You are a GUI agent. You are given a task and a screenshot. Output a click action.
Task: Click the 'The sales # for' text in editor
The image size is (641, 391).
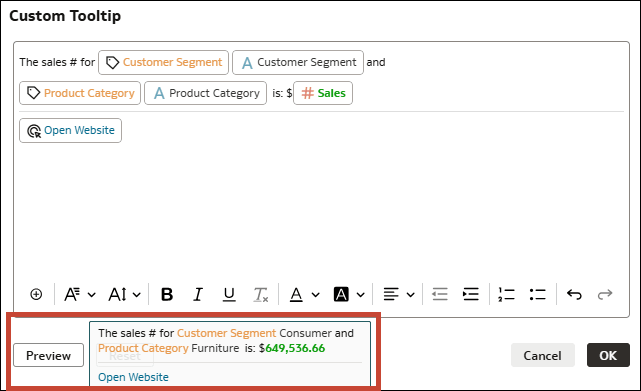[x=57, y=62]
